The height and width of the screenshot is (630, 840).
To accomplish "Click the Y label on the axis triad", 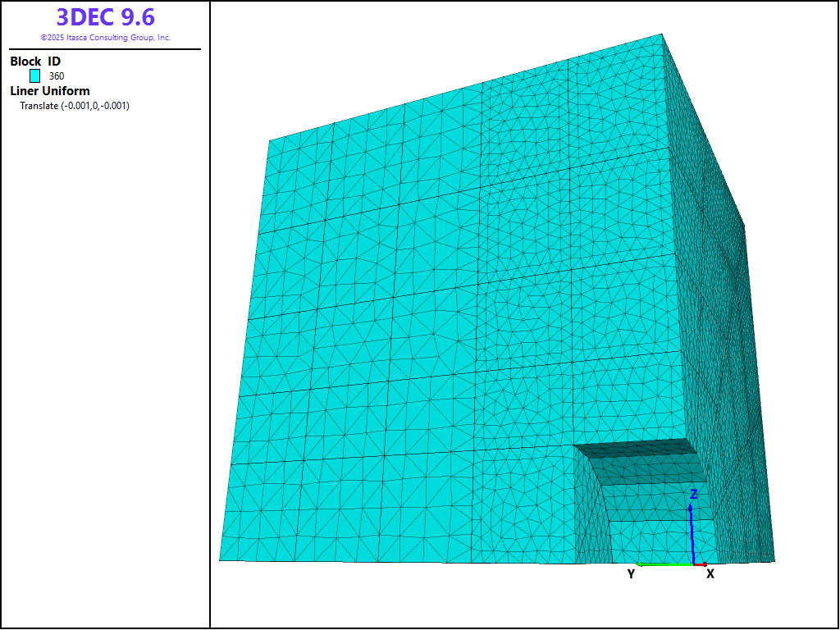I will (x=631, y=574).
